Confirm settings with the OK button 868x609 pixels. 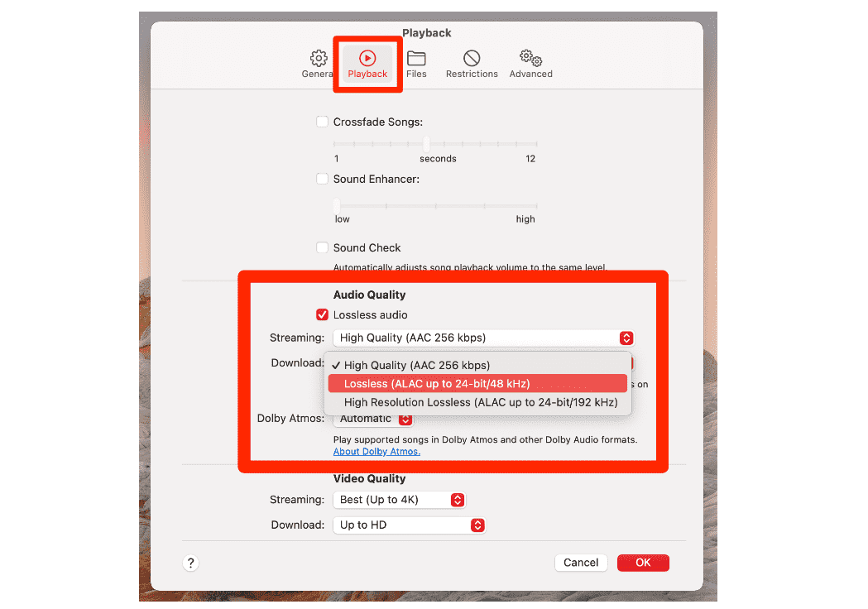(643, 563)
